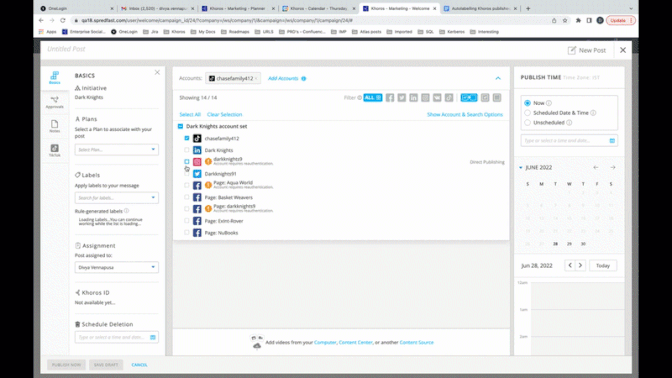Select the ALL filter tab
This screenshot has width=672, height=378.
pos(372,98)
